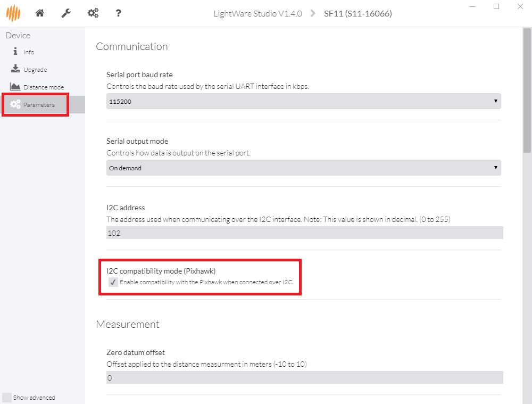Open the wrench tools icon

coord(66,13)
